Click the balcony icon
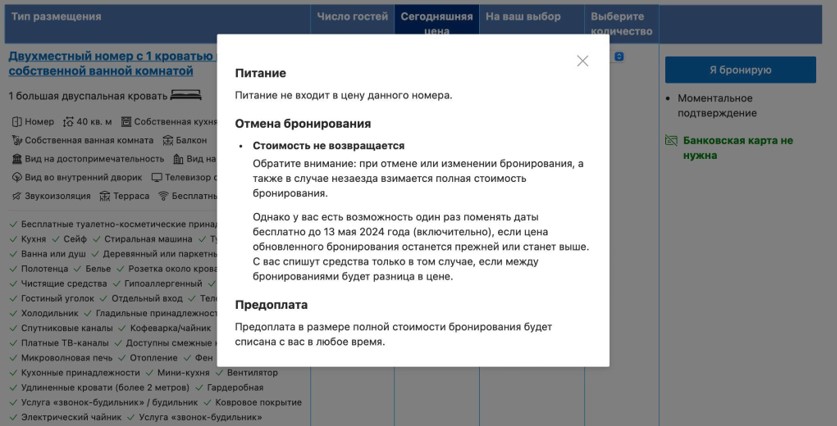The image size is (837, 426). (168, 140)
